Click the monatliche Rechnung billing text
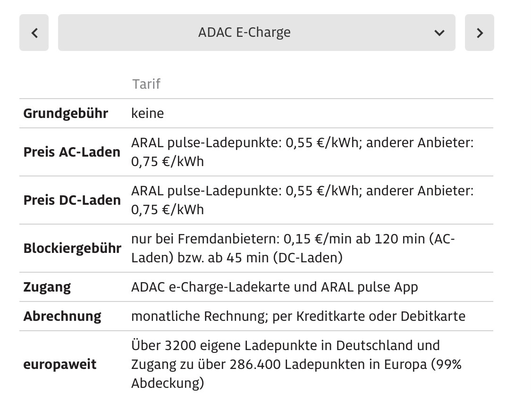This screenshot has width=532, height=393. pyautogui.click(x=298, y=316)
